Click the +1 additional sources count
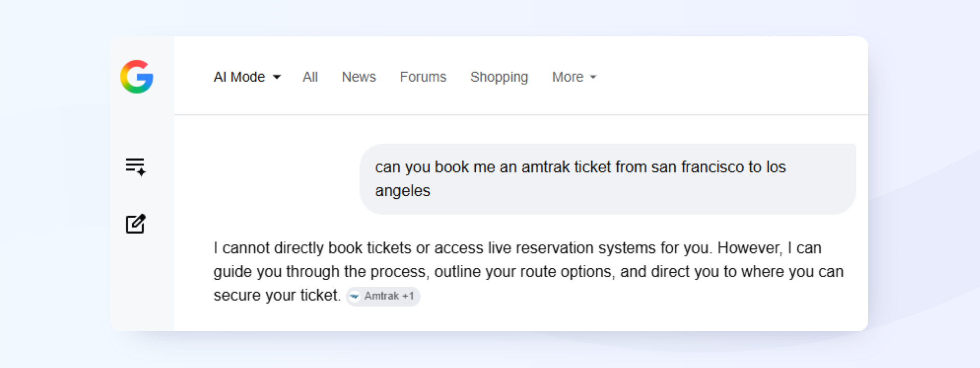Viewport: 980px width, 368px height. pyautogui.click(x=408, y=296)
